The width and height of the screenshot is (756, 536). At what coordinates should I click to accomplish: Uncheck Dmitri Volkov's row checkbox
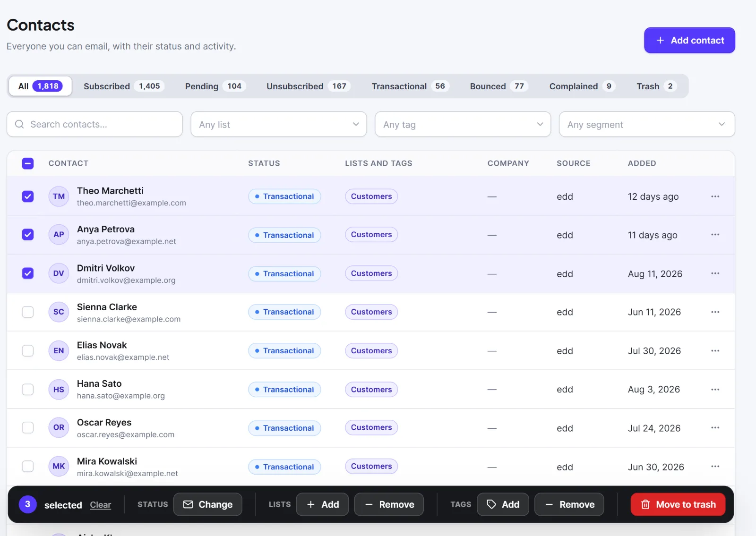tap(28, 273)
